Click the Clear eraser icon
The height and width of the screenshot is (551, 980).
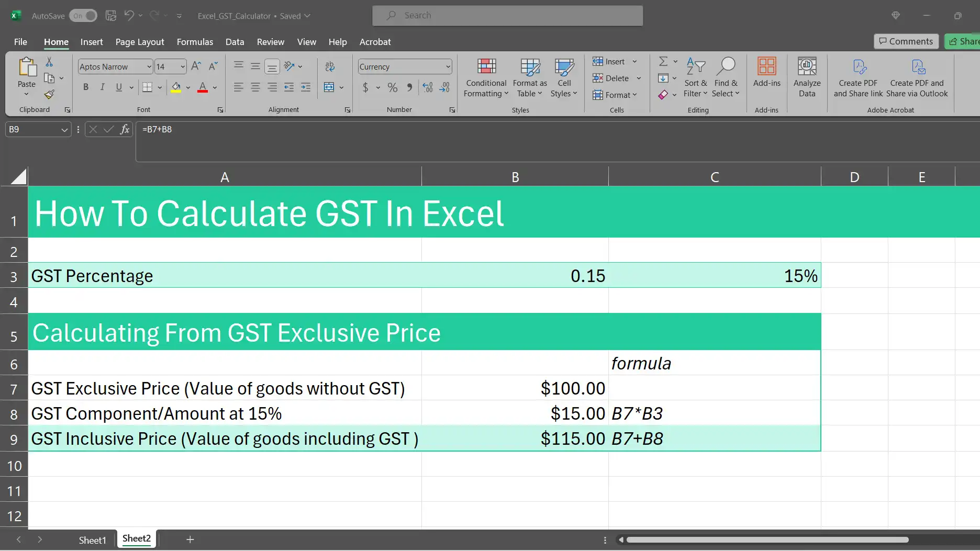[x=663, y=95]
